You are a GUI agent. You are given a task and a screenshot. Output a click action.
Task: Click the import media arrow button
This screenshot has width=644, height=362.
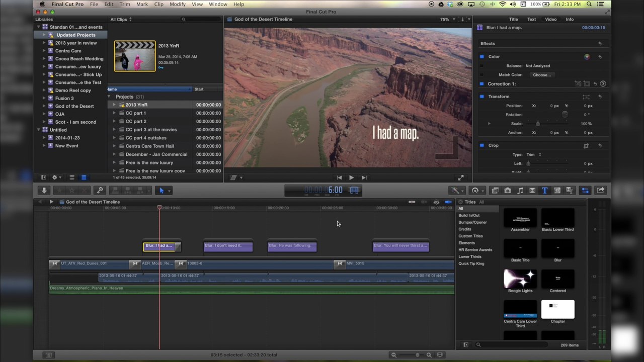coord(44,191)
